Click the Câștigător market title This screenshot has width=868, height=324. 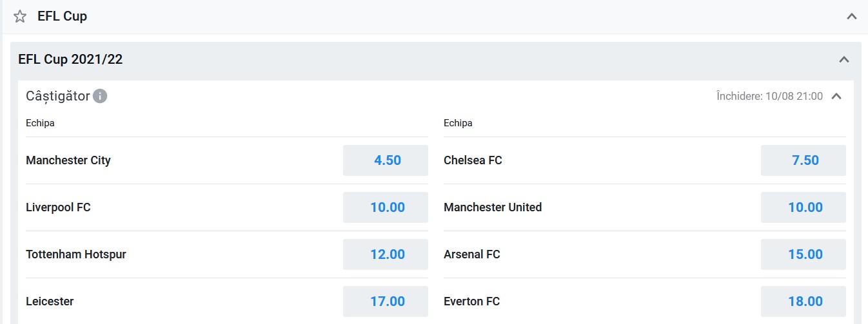point(57,96)
